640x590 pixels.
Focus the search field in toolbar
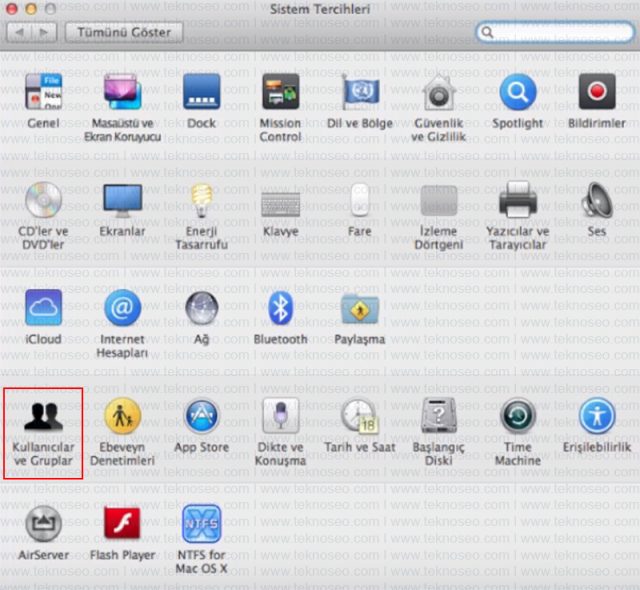pyautogui.click(x=555, y=32)
